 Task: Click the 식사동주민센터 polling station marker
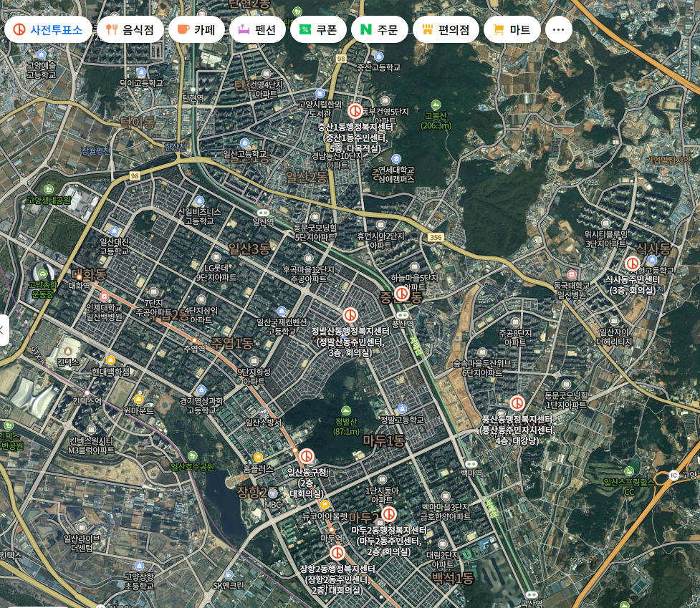(632, 264)
